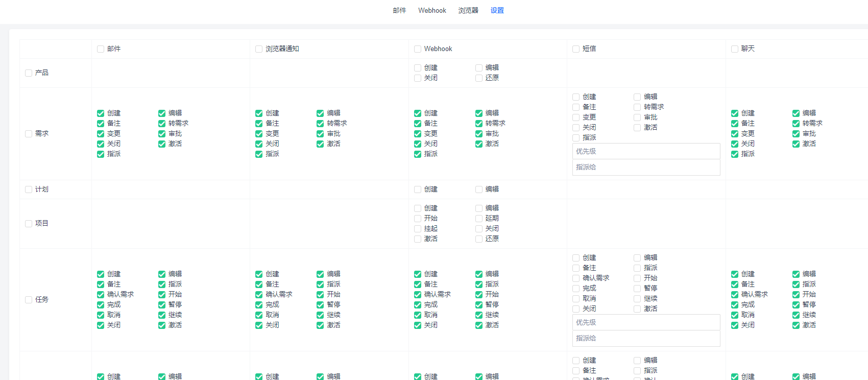Toggle the 聊天 column header checkbox

click(x=735, y=49)
